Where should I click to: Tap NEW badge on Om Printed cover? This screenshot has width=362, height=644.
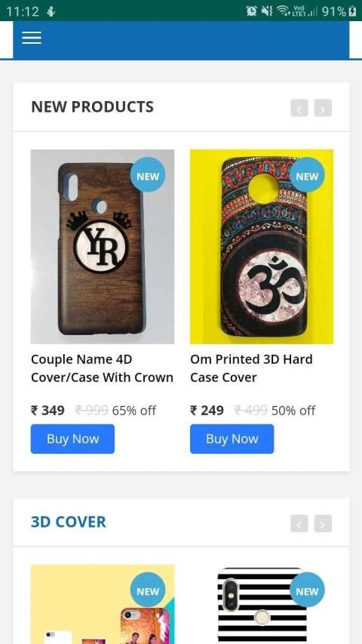click(x=307, y=175)
